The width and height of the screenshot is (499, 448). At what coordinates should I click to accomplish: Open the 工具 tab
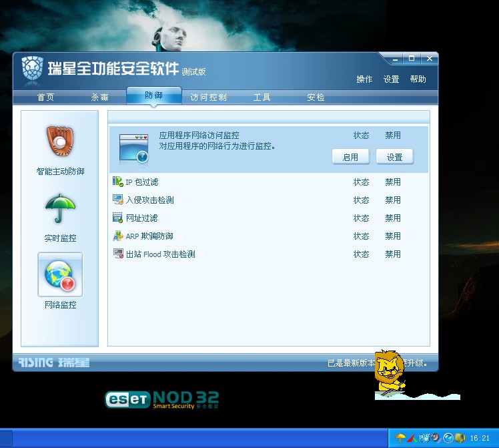coord(262,97)
